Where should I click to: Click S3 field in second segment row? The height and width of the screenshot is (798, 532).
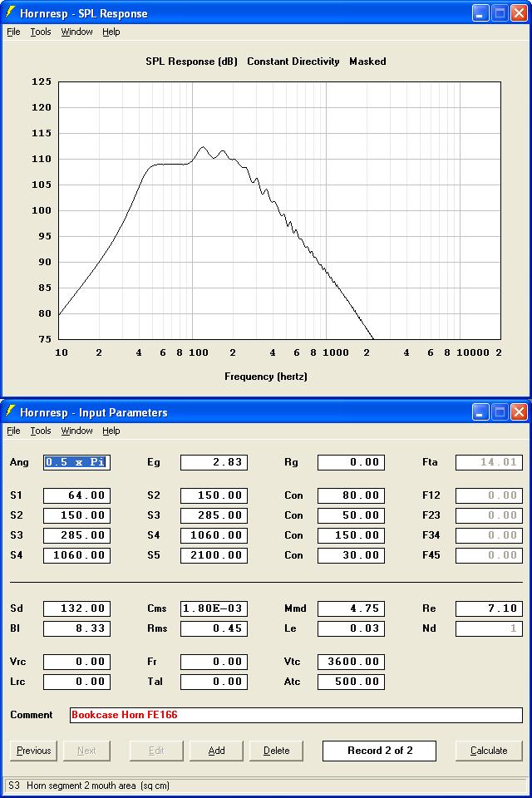[214, 515]
